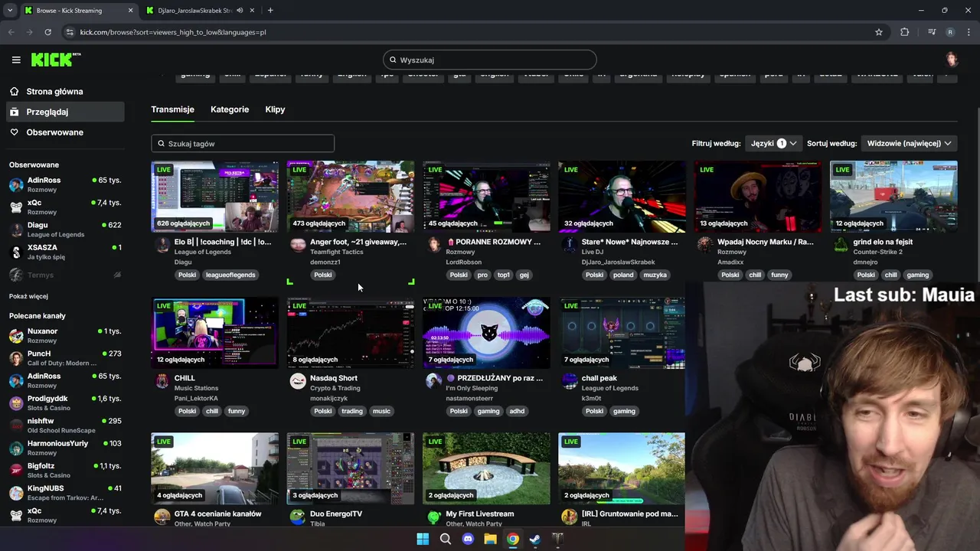Open Przeglądaj in the sidebar
This screenshot has width=980, height=551.
[64, 112]
